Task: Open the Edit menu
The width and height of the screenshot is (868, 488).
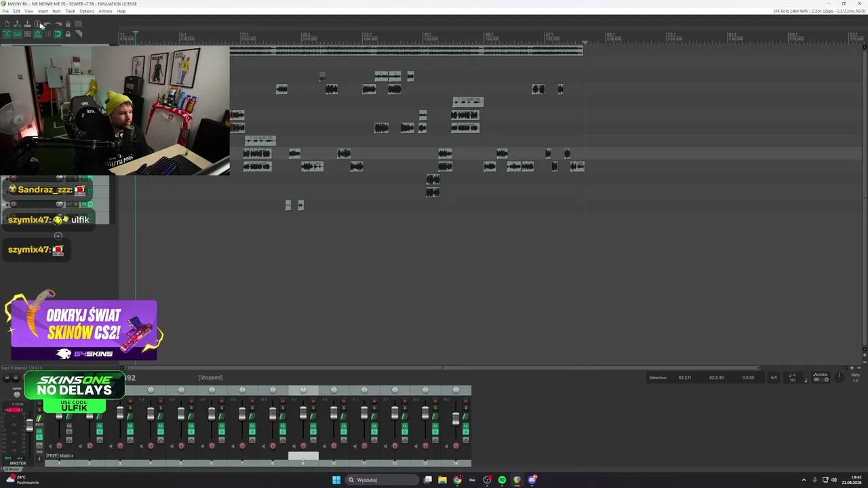Action: click(x=16, y=11)
